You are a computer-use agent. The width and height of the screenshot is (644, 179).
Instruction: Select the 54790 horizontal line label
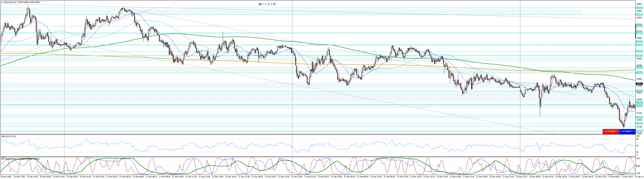tap(639, 45)
